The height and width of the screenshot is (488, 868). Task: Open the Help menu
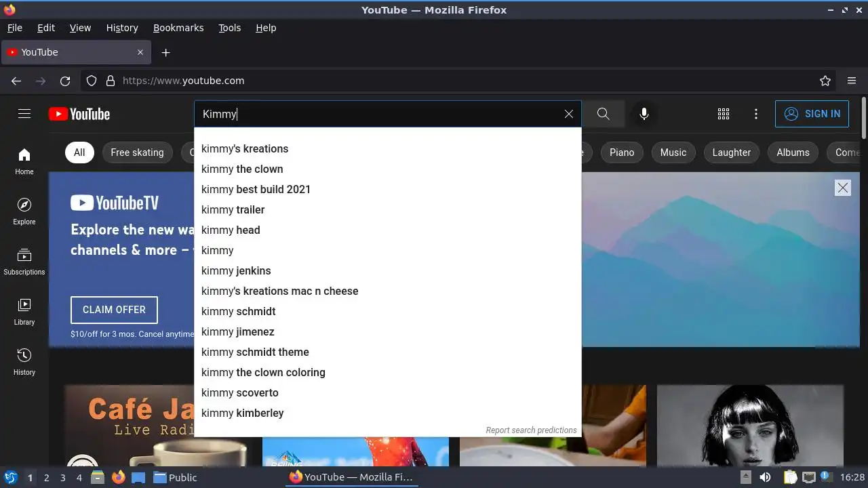[266, 28]
